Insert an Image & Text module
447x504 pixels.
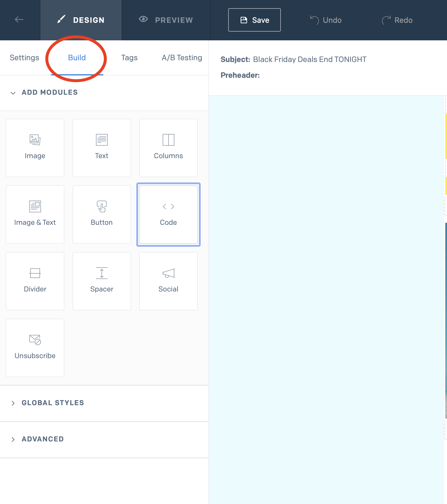tap(35, 214)
